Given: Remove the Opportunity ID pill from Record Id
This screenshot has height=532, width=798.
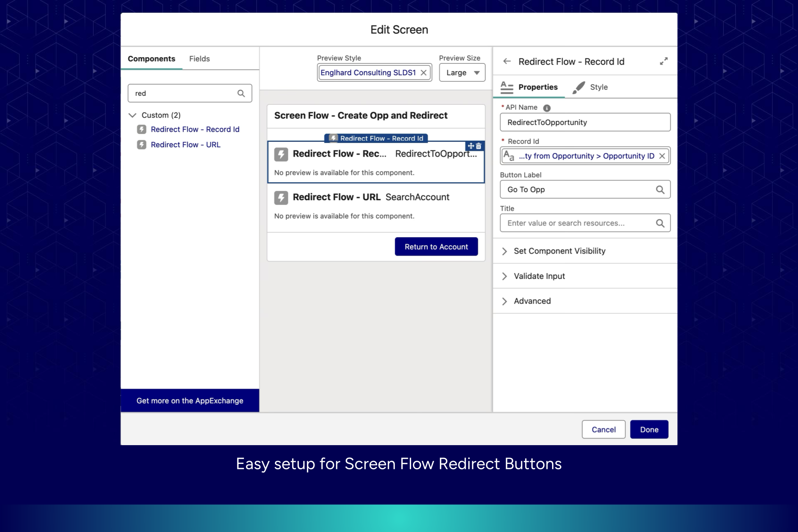Looking at the screenshot, I should [662, 156].
